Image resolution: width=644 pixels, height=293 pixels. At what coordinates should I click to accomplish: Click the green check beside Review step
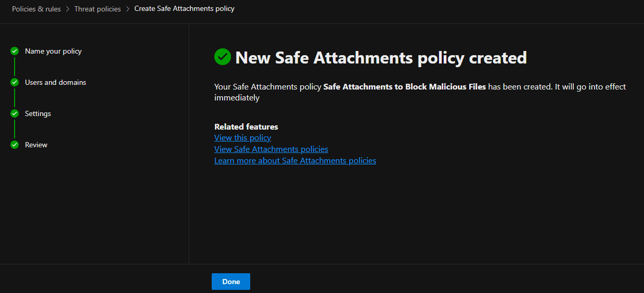15,145
